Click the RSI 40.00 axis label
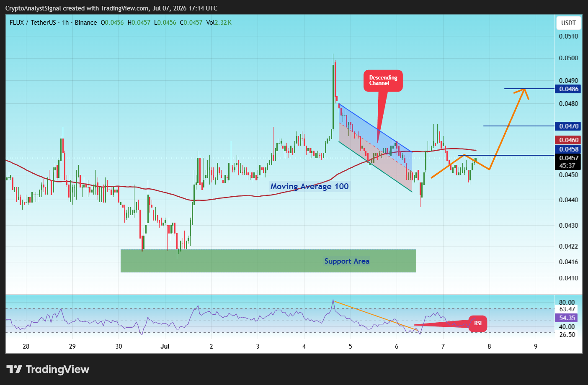 click(567, 327)
